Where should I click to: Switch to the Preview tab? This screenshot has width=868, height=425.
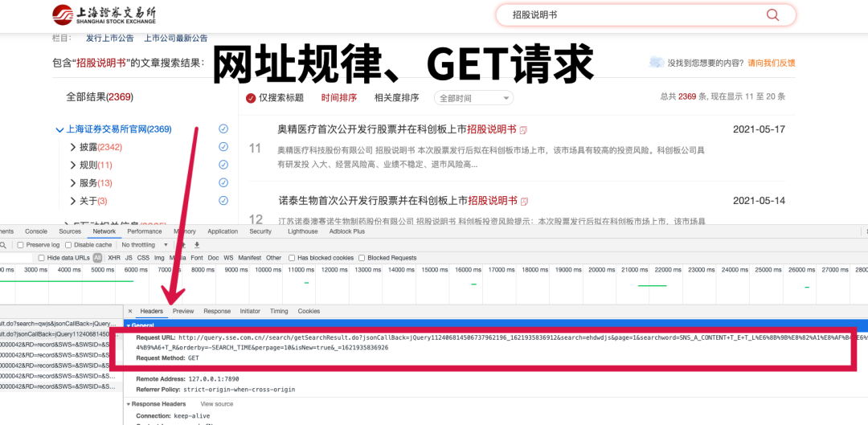pos(183,312)
